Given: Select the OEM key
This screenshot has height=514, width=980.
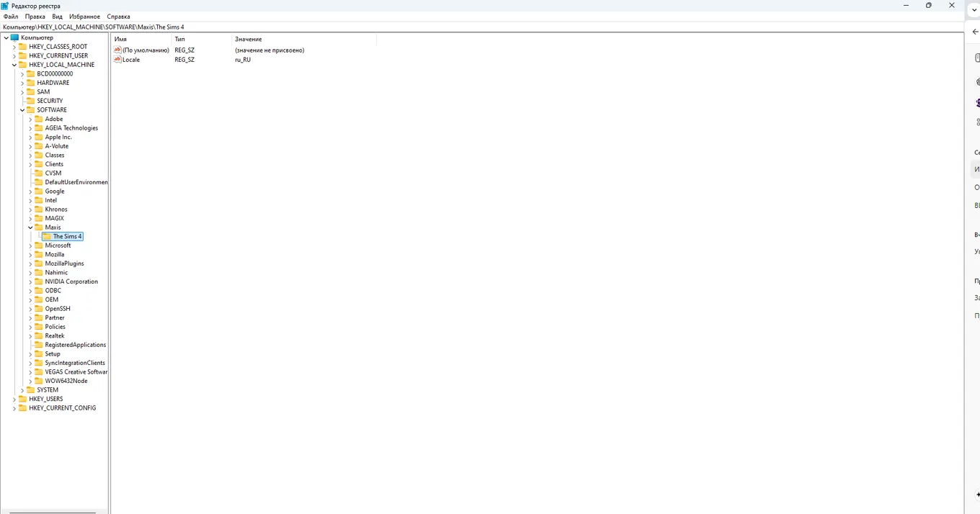Looking at the screenshot, I should [52, 299].
